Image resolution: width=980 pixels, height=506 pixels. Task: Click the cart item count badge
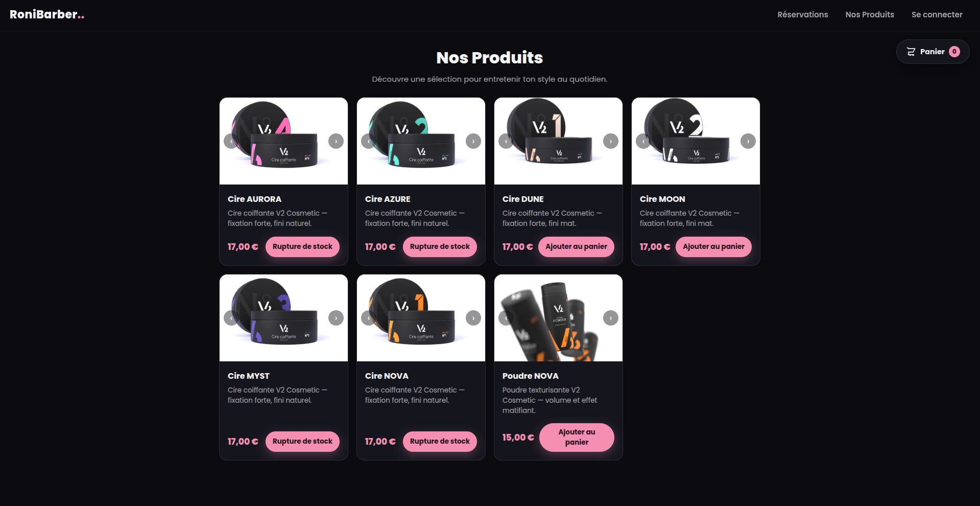[954, 52]
